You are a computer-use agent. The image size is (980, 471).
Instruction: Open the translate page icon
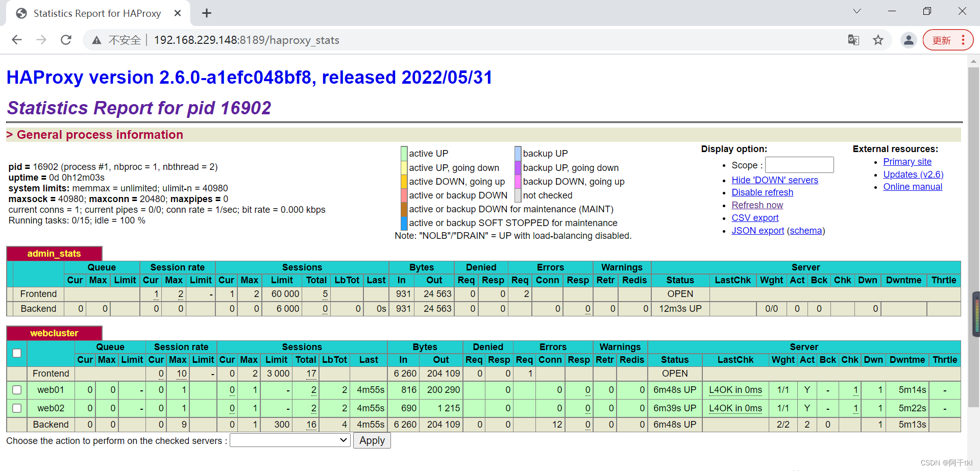tap(853, 40)
